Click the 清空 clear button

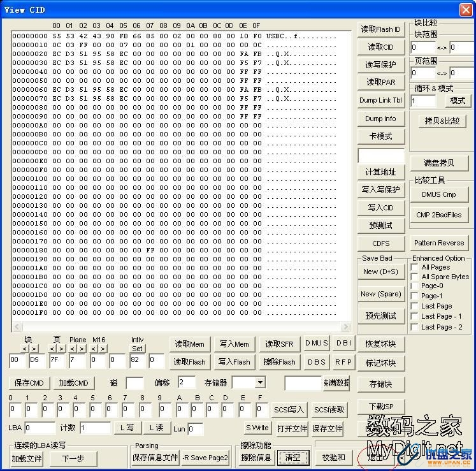(293, 458)
